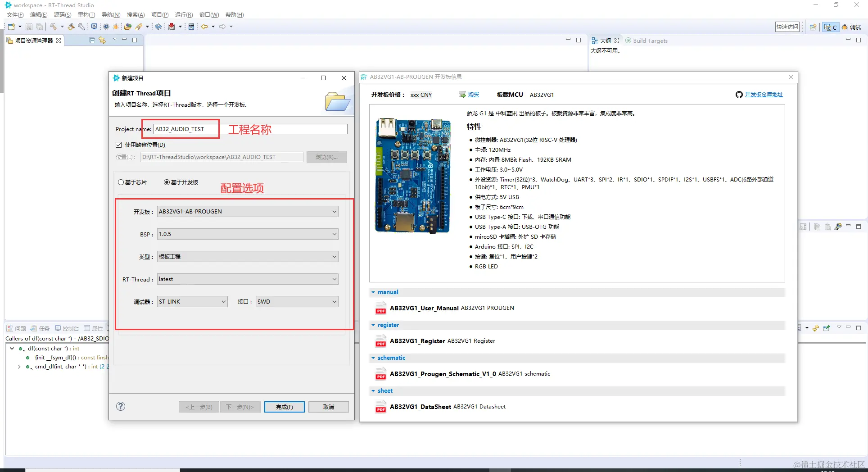The width and height of the screenshot is (868, 472).
Task: Open the 项目(P) menu
Action: pyautogui.click(x=160, y=15)
